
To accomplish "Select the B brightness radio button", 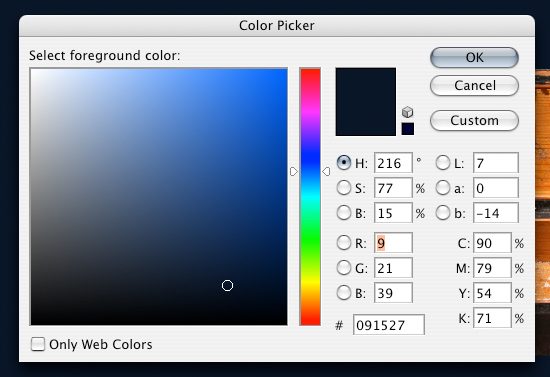I will pyautogui.click(x=344, y=213).
